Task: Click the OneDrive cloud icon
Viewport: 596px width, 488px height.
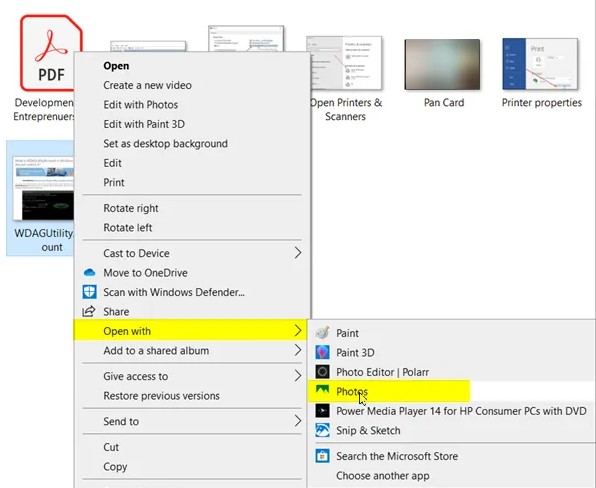Action: tap(89, 273)
